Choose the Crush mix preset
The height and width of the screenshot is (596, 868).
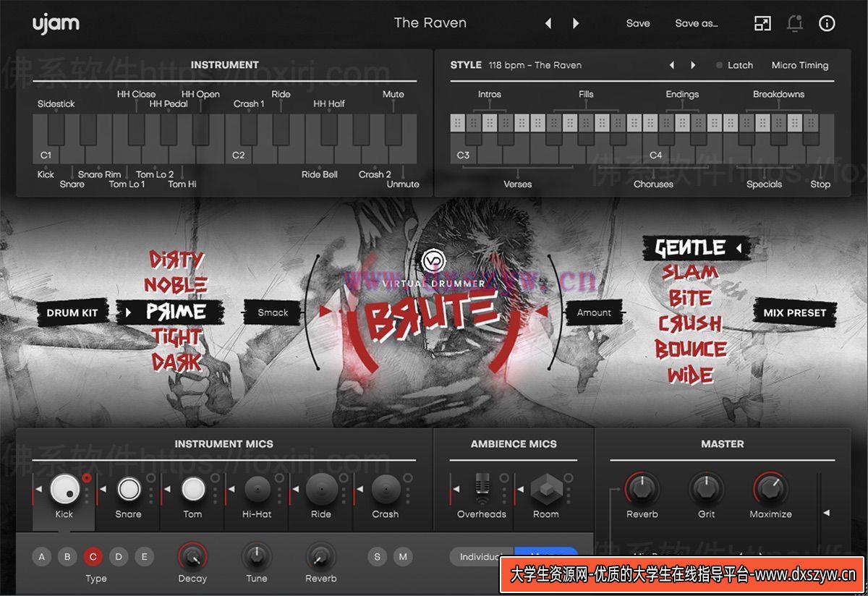[690, 324]
